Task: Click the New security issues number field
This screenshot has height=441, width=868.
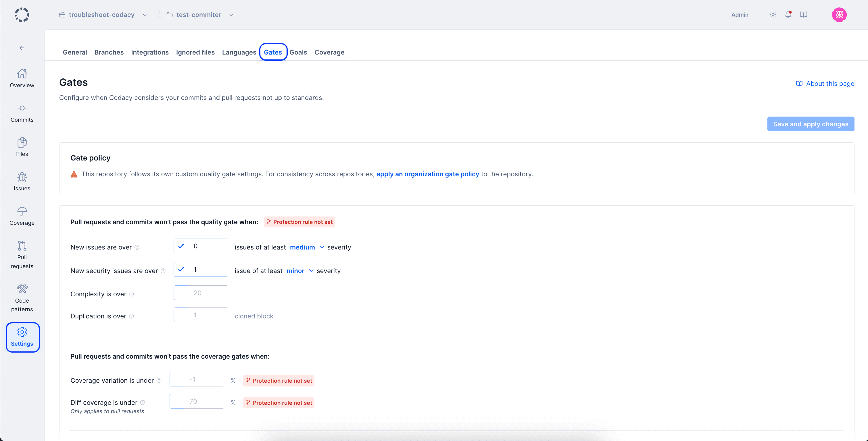Action: pyautogui.click(x=207, y=270)
